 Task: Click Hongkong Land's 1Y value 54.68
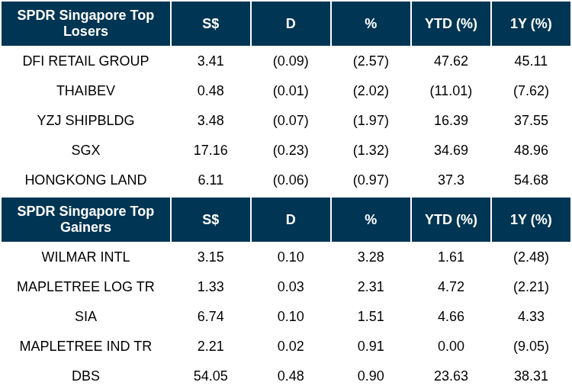point(531,180)
